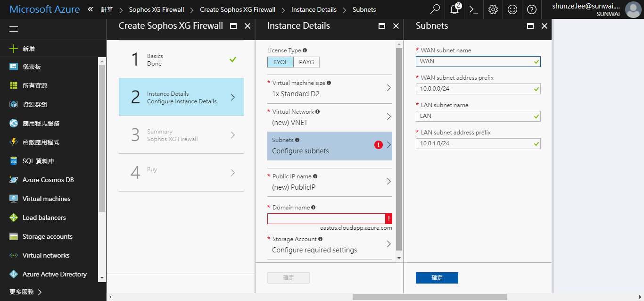This screenshot has width=644, height=301.
Task: Open SQL 資料庫 icon
Action: tap(14, 161)
